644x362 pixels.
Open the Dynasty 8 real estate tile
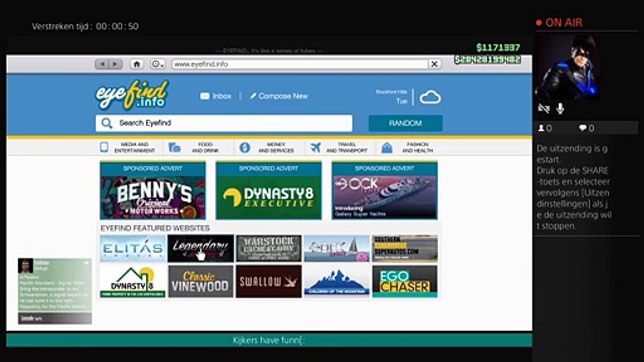click(132, 282)
